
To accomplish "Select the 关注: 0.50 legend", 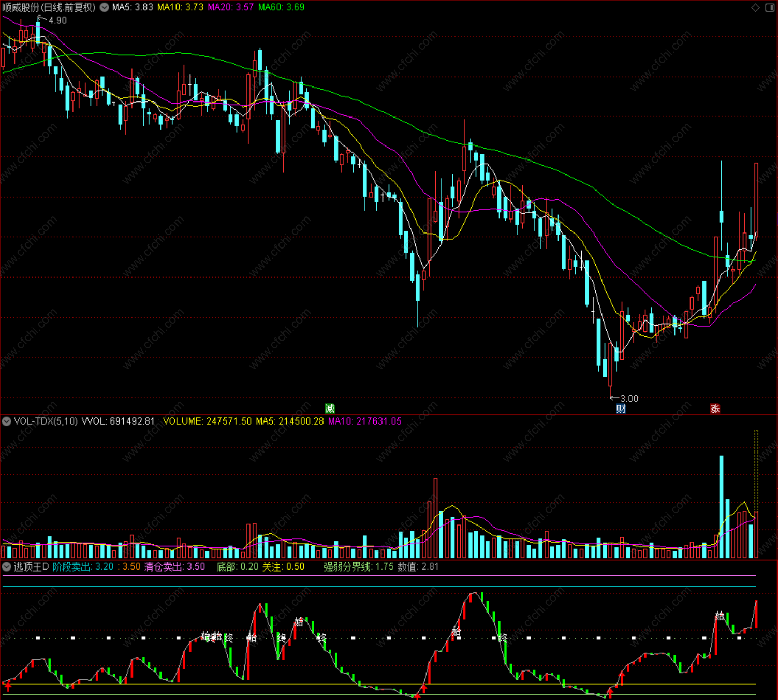I will 283,567.
